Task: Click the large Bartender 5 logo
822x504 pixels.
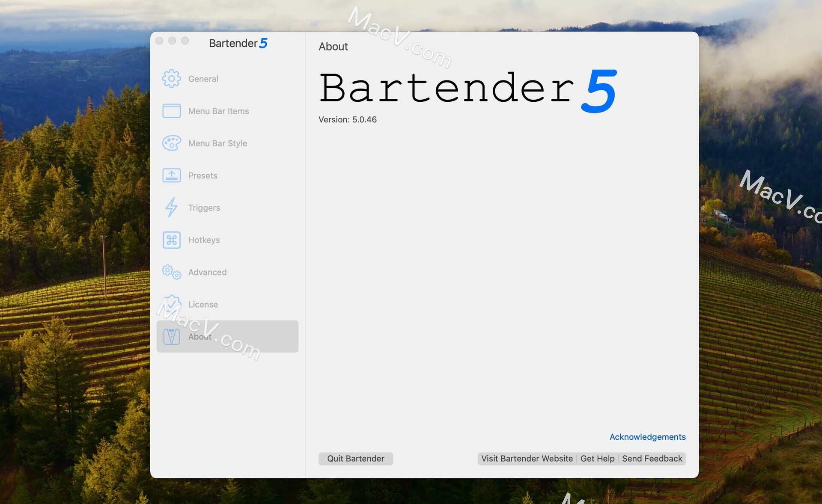Action: 468,91
